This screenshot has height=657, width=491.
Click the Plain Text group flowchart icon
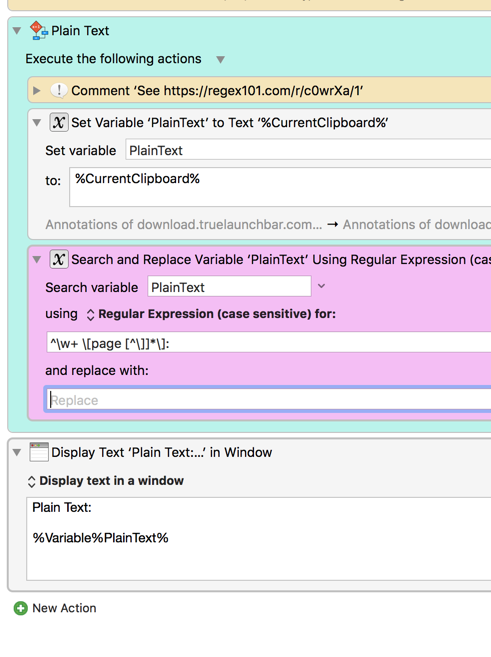click(39, 31)
